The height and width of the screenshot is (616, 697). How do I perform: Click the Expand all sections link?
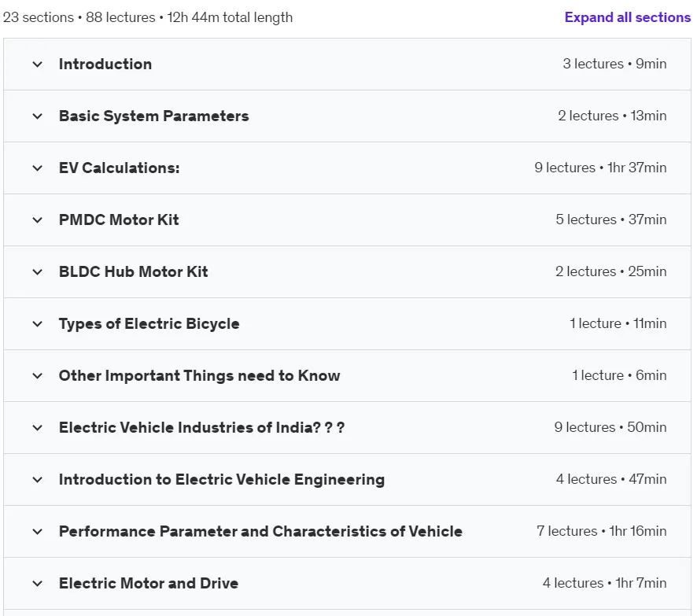627,17
